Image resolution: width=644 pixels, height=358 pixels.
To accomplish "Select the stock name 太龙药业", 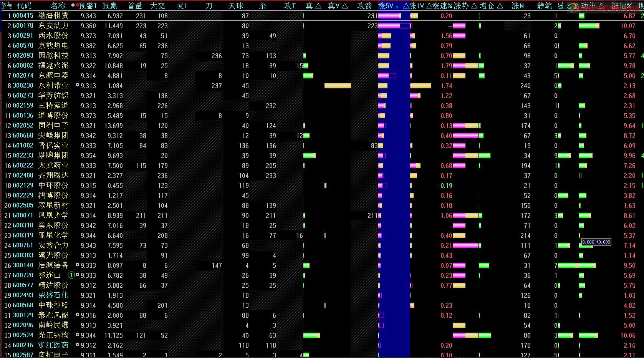I will tap(53, 166).
